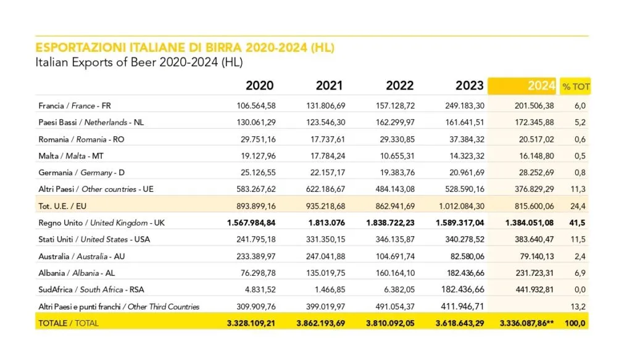This screenshot has height=364, width=632.
Task: Select the 2020 column header
Action: click(x=259, y=86)
